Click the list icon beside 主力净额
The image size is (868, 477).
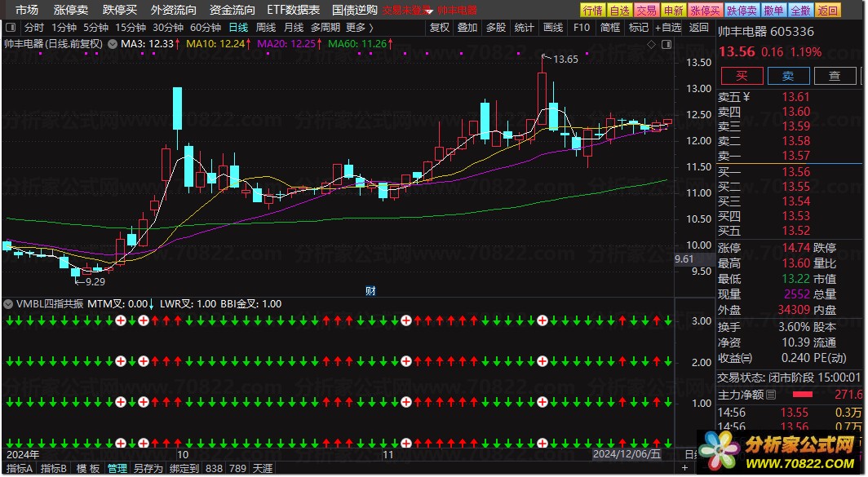[x=771, y=395]
